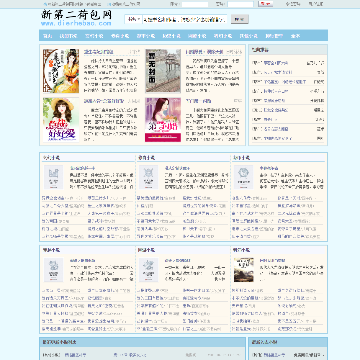Image resolution: width=360 pixels, height=360 pixels.
Task: Open the book cover with yellow-dressed ancient lady
Action: 61,71
